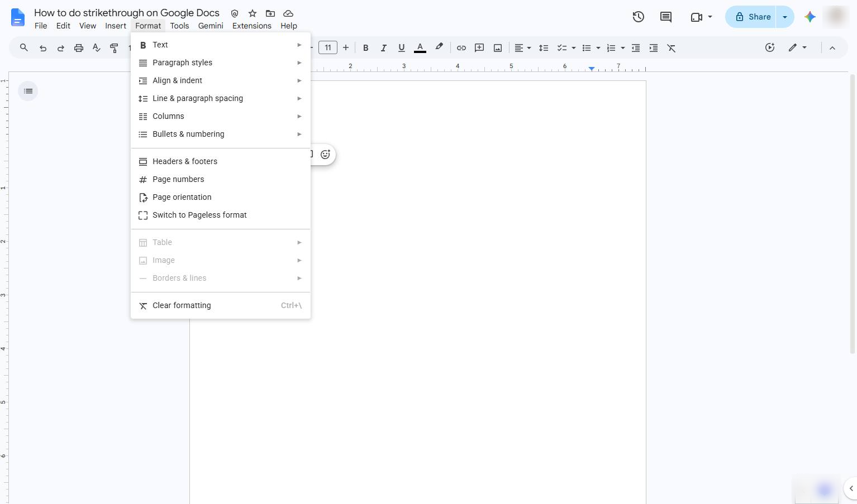Expand the Paragraph styles submenu
This screenshot has width=857, height=504.
(221, 63)
